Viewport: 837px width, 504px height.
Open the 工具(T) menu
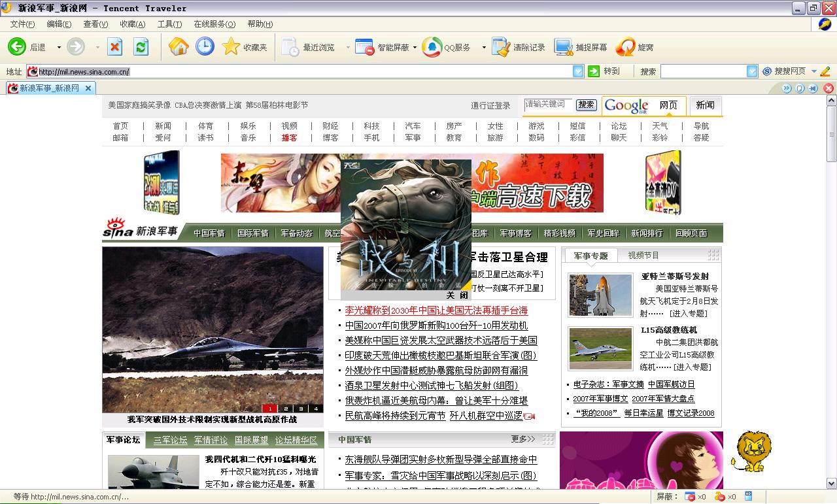(169, 24)
